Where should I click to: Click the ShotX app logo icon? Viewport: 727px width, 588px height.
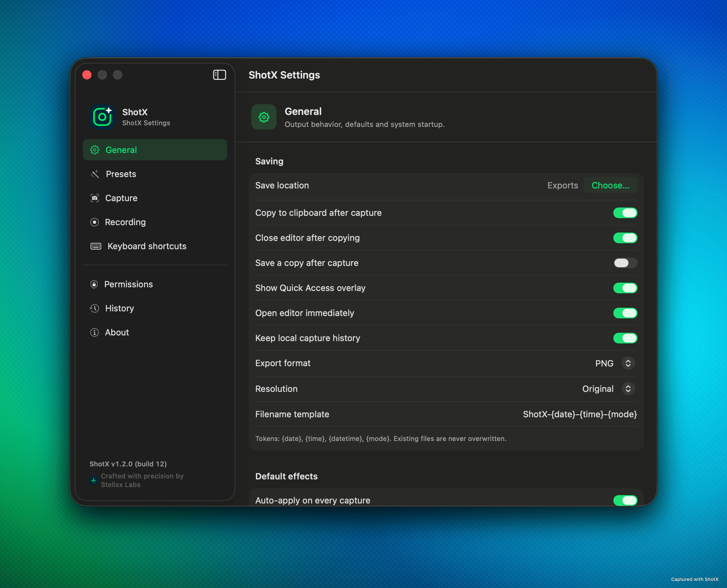[x=102, y=117]
